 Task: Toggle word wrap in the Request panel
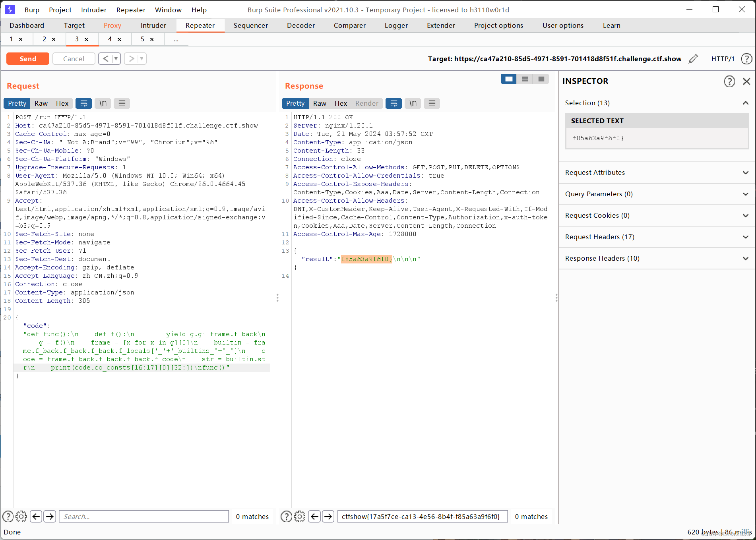[x=83, y=103]
